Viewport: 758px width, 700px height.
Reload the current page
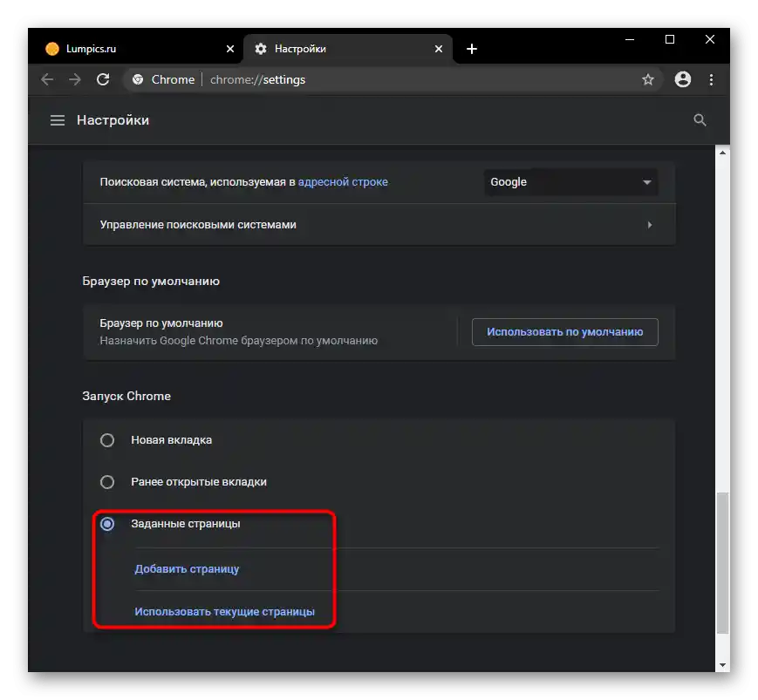tap(103, 79)
